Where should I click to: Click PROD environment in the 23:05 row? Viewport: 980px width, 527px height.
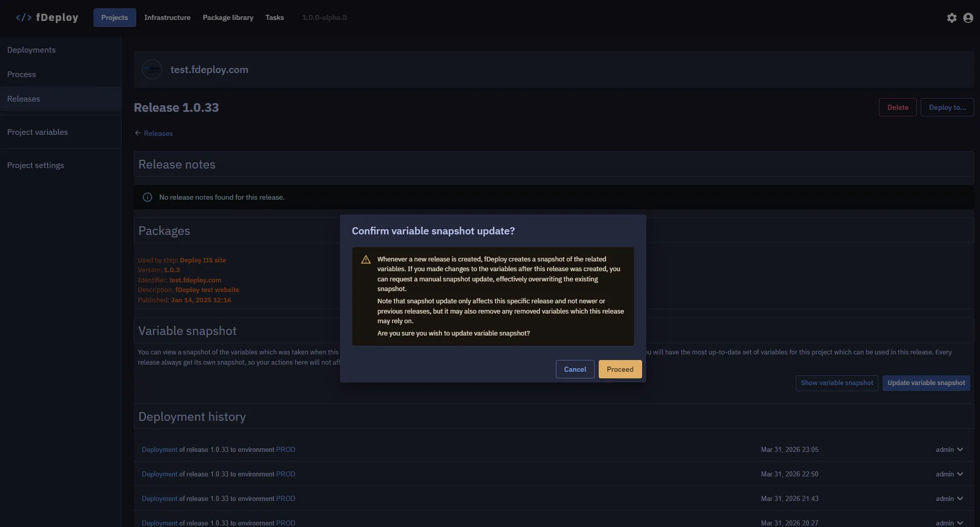286,450
